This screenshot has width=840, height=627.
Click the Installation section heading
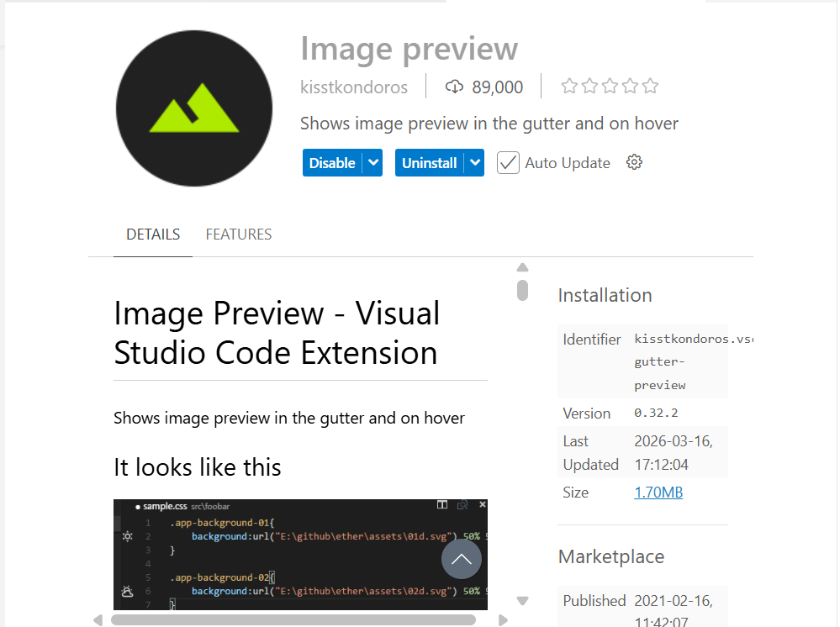605,295
